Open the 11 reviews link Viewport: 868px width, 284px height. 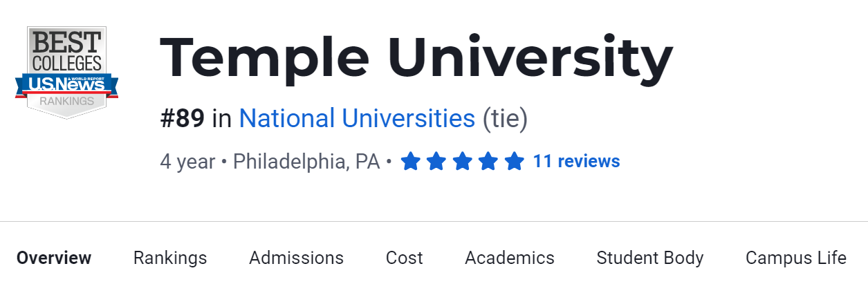[576, 162]
